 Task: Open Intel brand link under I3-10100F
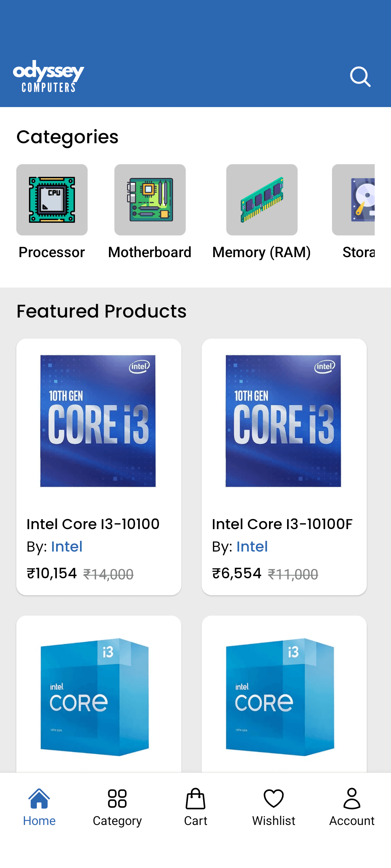point(252,546)
